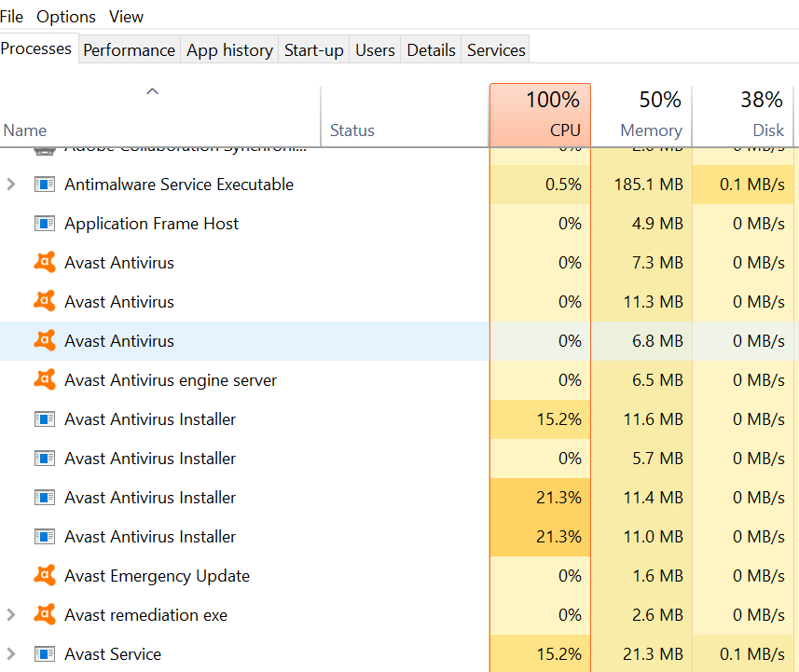The width and height of the screenshot is (799, 672).
Task: Click 0.1 MB/s disk value for Avast Service
Action: [752, 654]
